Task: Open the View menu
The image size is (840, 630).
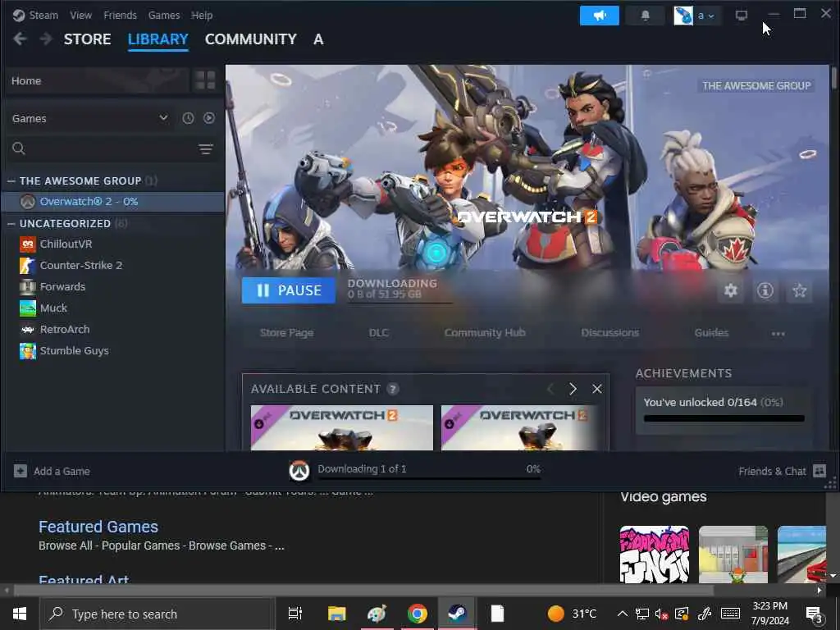Action: [x=81, y=15]
